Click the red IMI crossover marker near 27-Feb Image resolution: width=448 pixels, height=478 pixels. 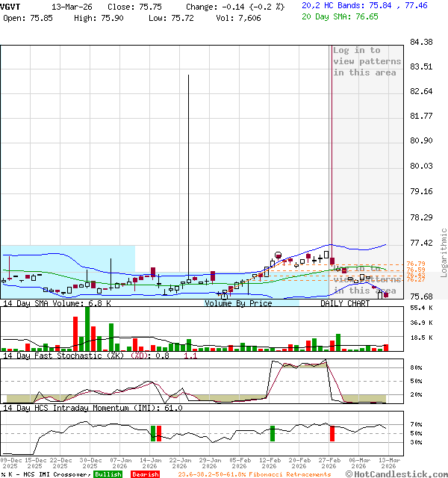(332, 433)
